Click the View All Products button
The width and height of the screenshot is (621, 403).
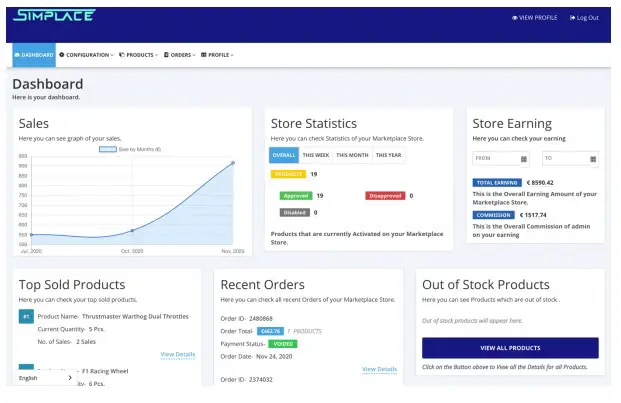[x=510, y=348]
